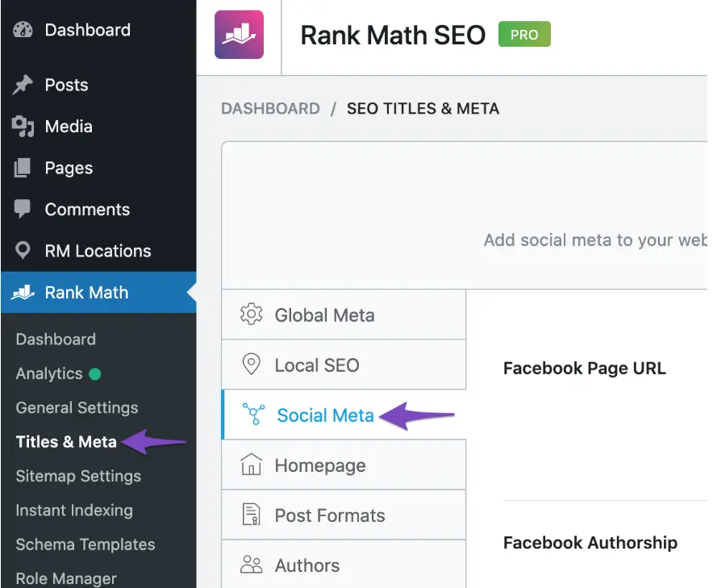Click the Pages stacked-sheets icon
The width and height of the screenshot is (713, 588).
[23, 168]
